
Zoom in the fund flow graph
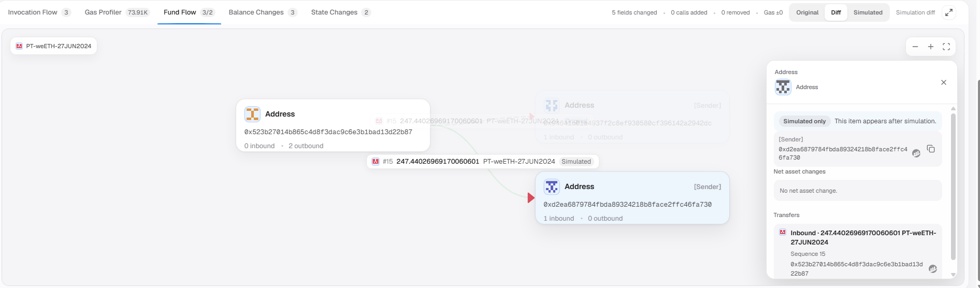coord(931,47)
